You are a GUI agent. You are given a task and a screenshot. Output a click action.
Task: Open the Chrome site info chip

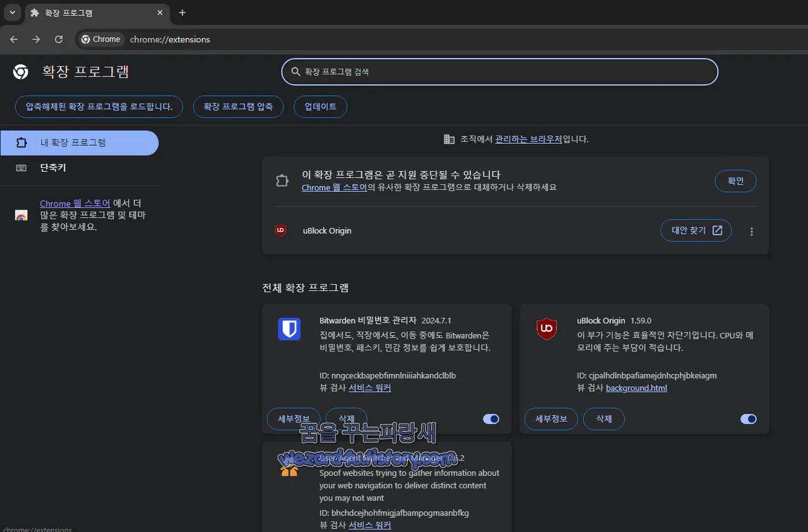point(101,39)
